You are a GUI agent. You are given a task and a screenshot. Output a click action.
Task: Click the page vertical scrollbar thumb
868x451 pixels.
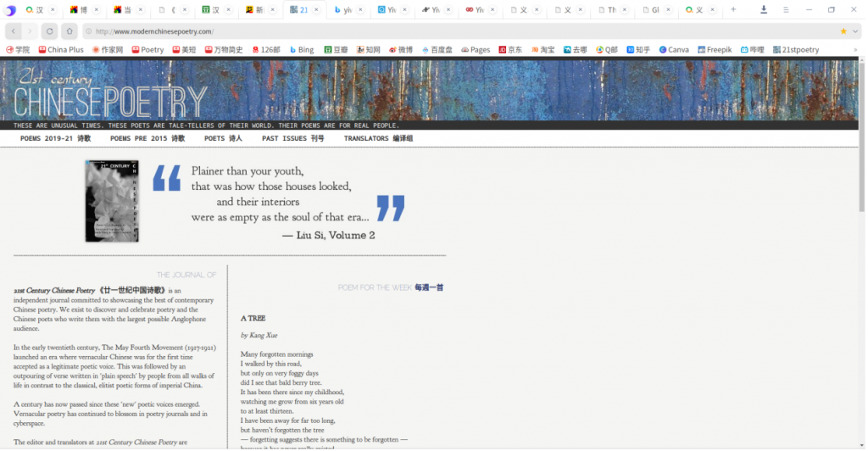(x=861, y=138)
